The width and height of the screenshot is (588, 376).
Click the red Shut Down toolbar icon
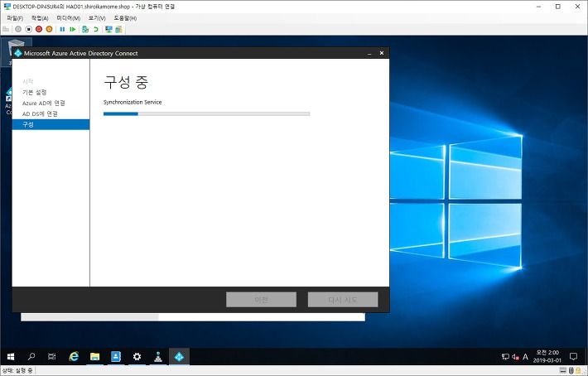pos(39,29)
